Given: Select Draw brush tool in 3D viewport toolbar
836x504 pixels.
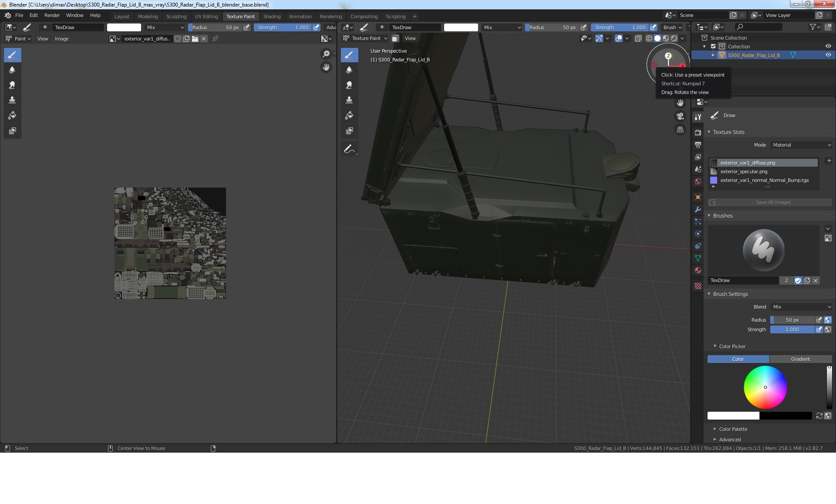Looking at the screenshot, I should coord(349,55).
